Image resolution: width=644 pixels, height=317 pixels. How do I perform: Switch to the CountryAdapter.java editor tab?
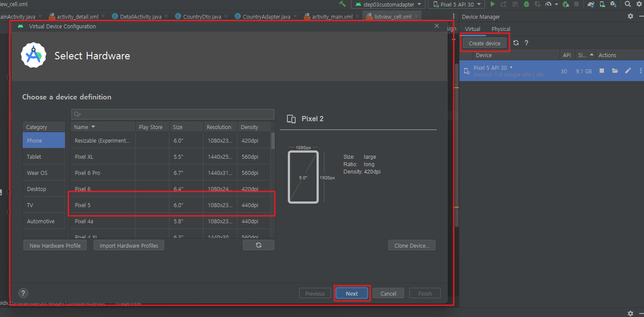pyautogui.click(x=266, y=17)
